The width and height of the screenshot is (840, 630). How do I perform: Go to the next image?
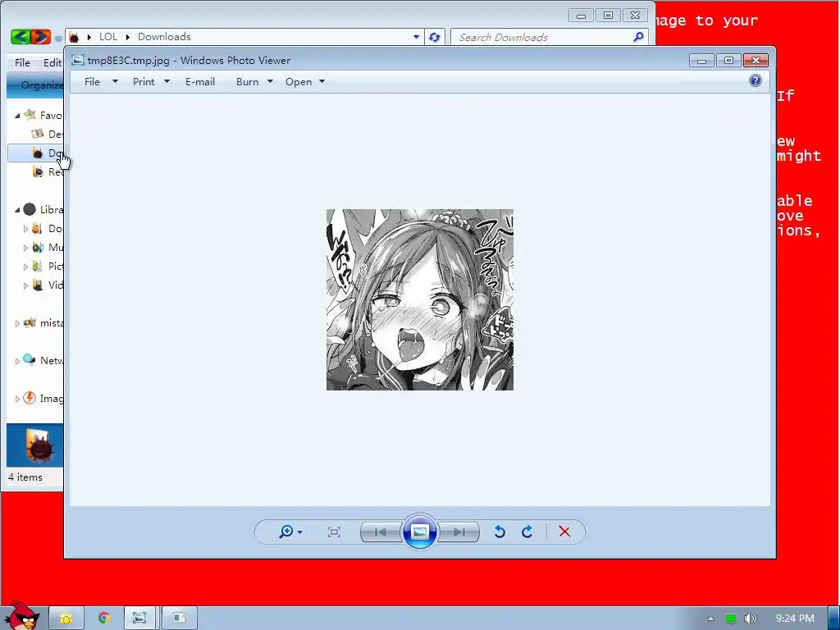[459, 532]
